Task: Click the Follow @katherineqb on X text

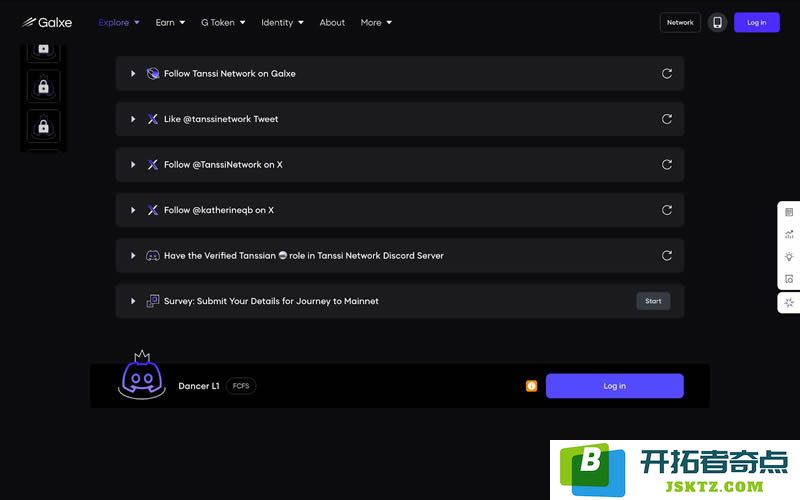Action: tap(219, 210)
